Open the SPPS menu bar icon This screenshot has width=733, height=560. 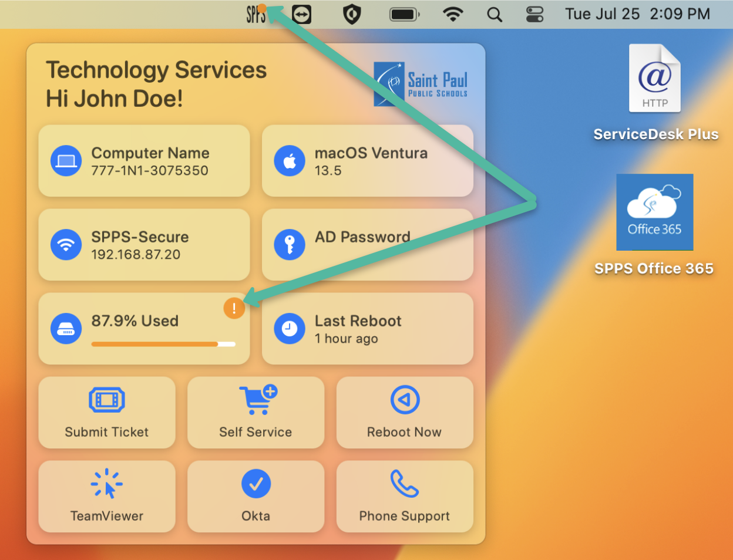click(256, 14)
